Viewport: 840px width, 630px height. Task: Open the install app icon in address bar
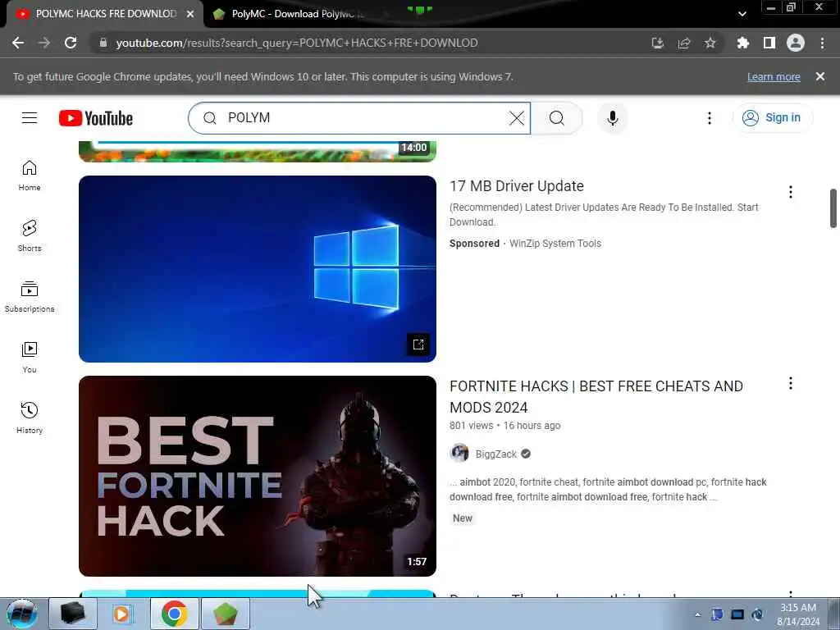tap(657, 43)
